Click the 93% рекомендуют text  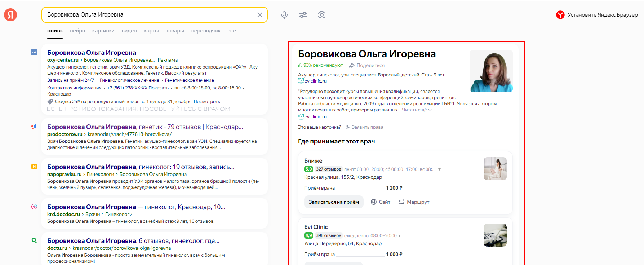pos(323,65)
